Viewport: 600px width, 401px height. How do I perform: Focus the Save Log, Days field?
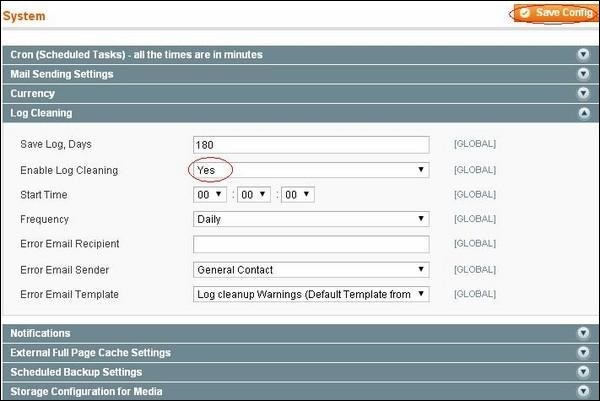[311, 145]
